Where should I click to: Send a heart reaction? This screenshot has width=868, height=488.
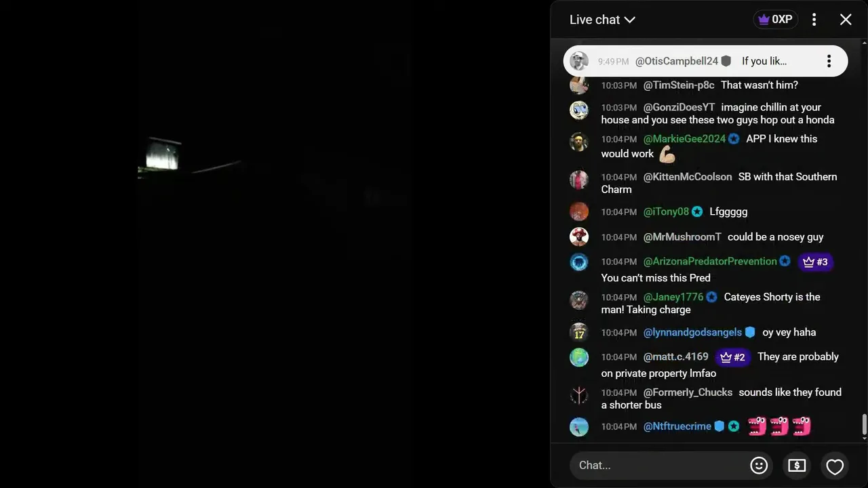[835, 466]
